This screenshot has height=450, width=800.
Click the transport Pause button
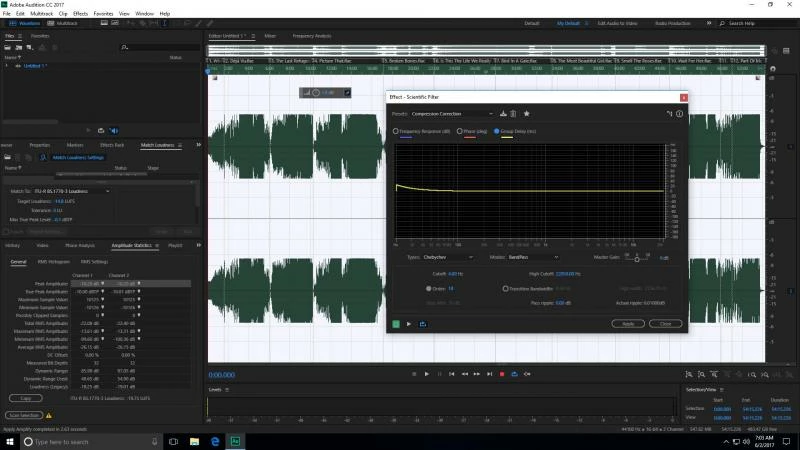click(x=439, y=374)
